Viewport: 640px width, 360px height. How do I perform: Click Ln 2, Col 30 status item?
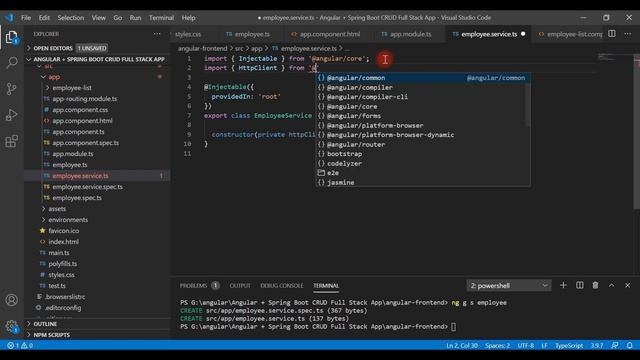(x=462, y=346)
